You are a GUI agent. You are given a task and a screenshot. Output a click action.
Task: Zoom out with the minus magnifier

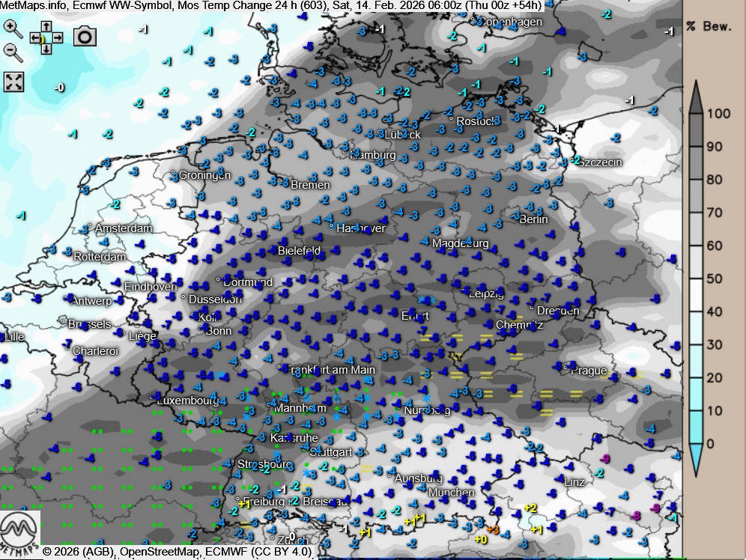[13, 52]
